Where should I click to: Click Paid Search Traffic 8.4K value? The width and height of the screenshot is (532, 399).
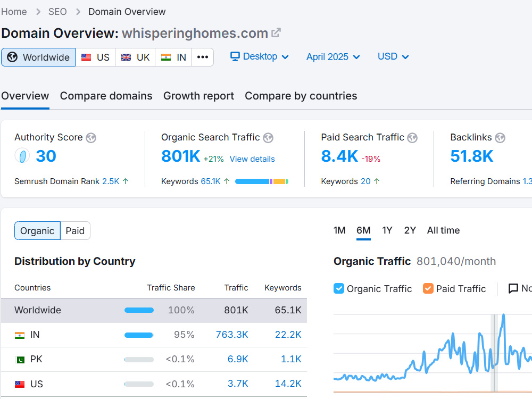(339, 156)
